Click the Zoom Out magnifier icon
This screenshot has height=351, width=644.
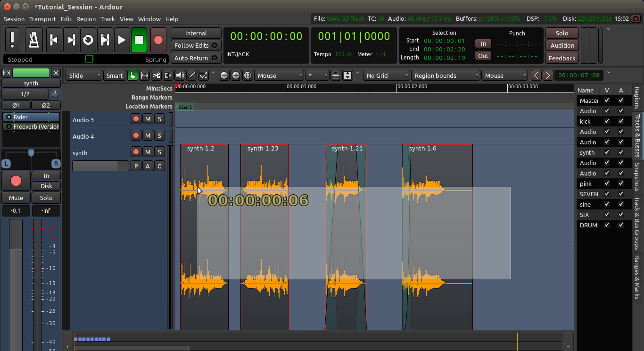click(224, 75)
